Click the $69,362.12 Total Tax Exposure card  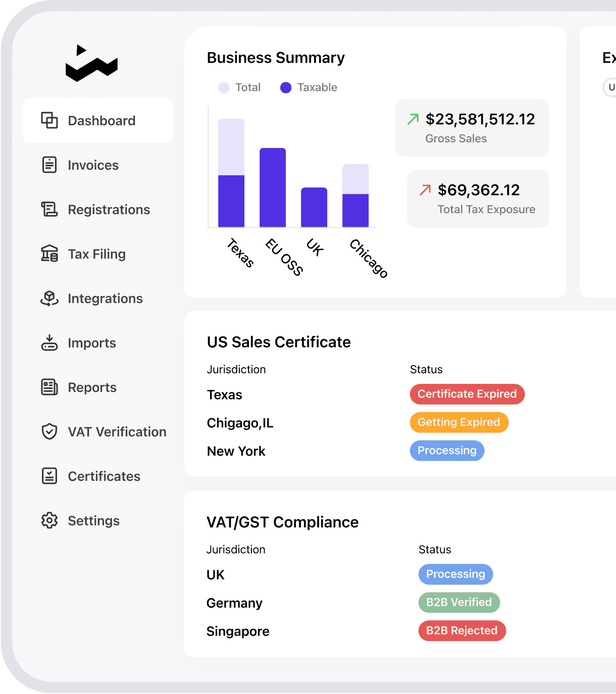pos(478,199)
